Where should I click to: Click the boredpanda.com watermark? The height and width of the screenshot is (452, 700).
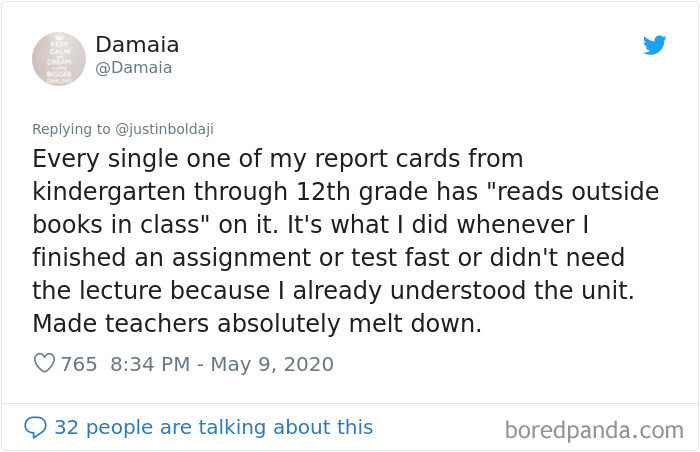coord(594,430)
